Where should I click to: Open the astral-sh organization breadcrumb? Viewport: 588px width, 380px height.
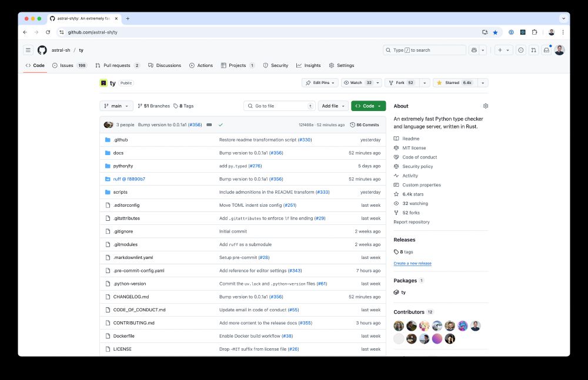(x=61, y=51)
